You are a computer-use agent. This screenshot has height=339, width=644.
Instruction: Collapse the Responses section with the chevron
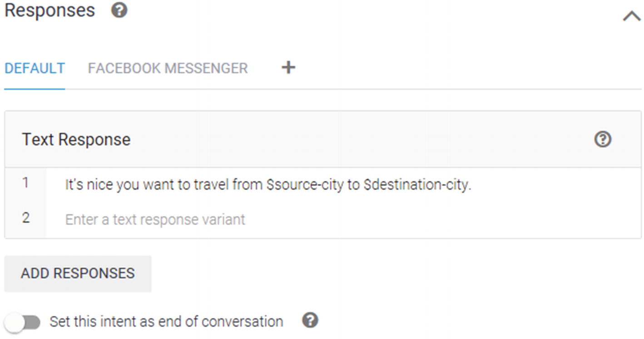click(x=631, y=16)
